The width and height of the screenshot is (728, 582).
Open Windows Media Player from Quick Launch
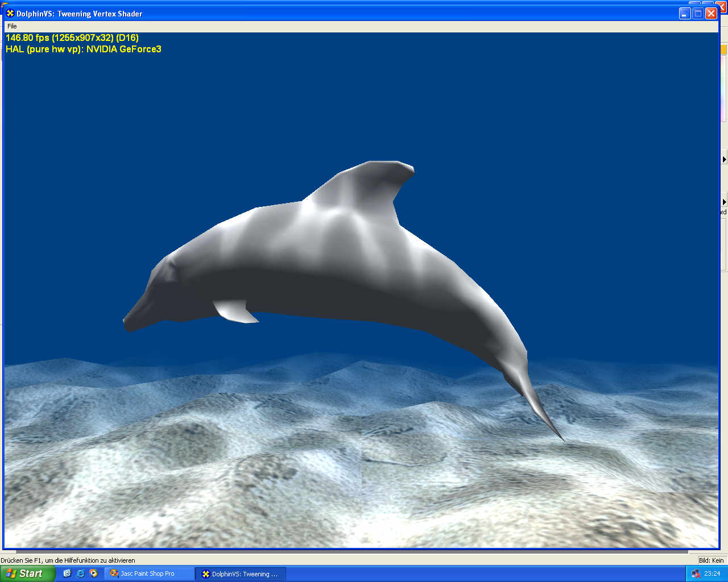(93, 573)
